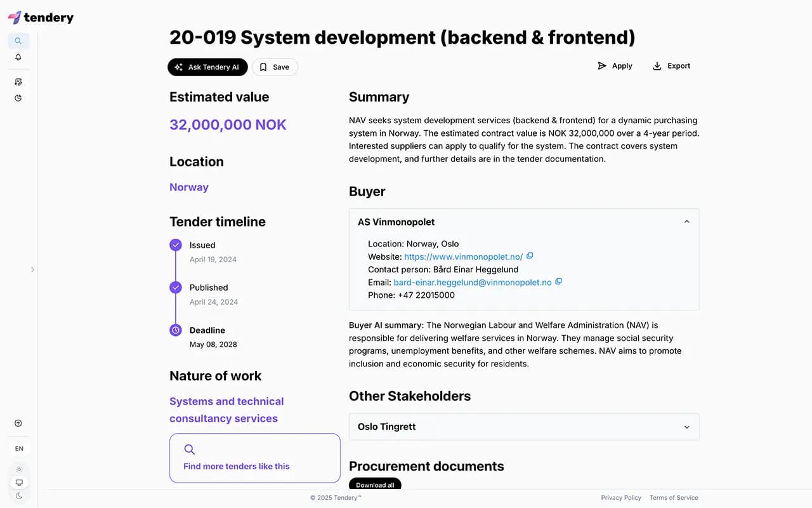Image resolution: width=812 pixels, height=508 pixels.
Task: Open the document edit icon in sidebar
Action: click(x=18, y=82)
